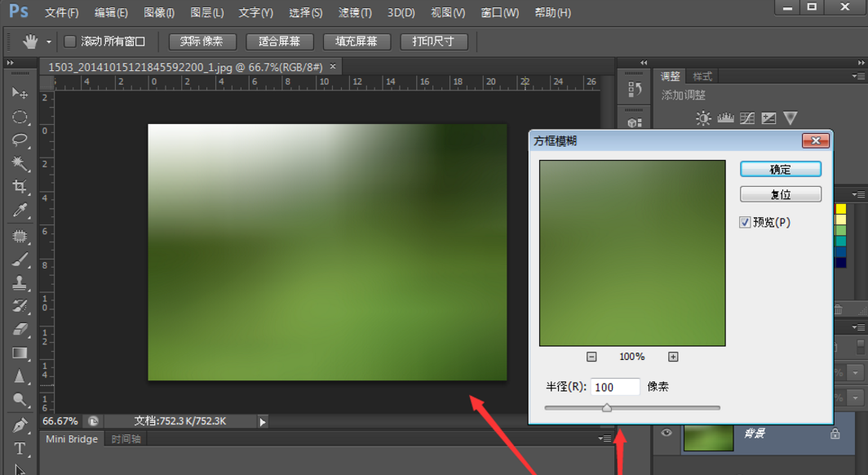This screenshot has height=475, width=868.
Task: Select the Sharpen tool
Action: coord(20,376)
